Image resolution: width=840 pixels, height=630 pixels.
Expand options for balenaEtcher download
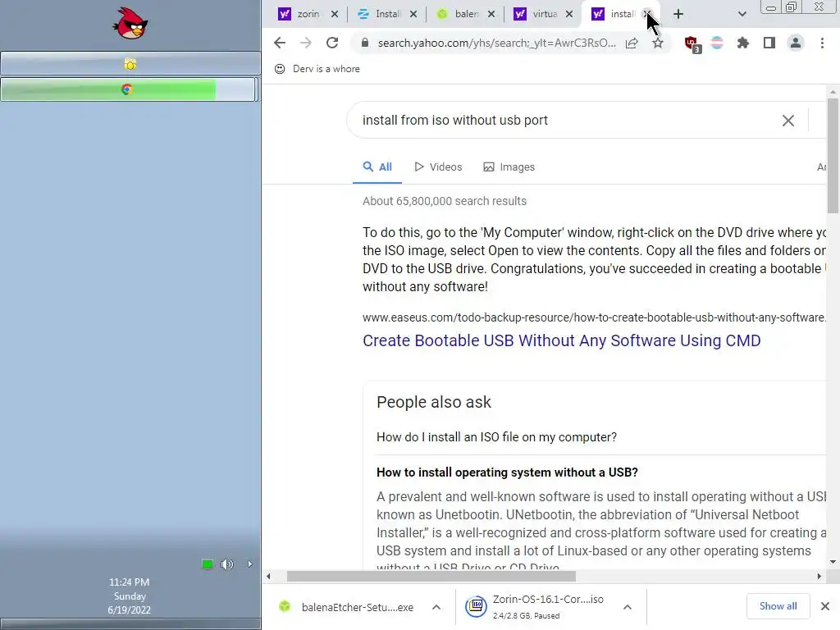click(436, 607)
